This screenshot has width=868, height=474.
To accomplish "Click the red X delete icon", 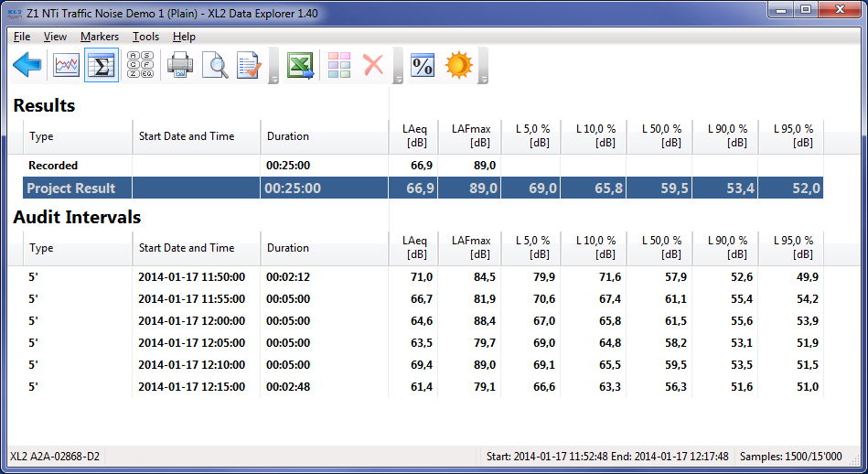I will (373, 66).
